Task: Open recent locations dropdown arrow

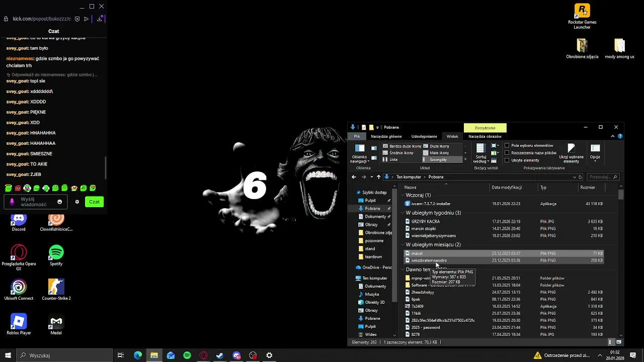Action: (372, 177)
